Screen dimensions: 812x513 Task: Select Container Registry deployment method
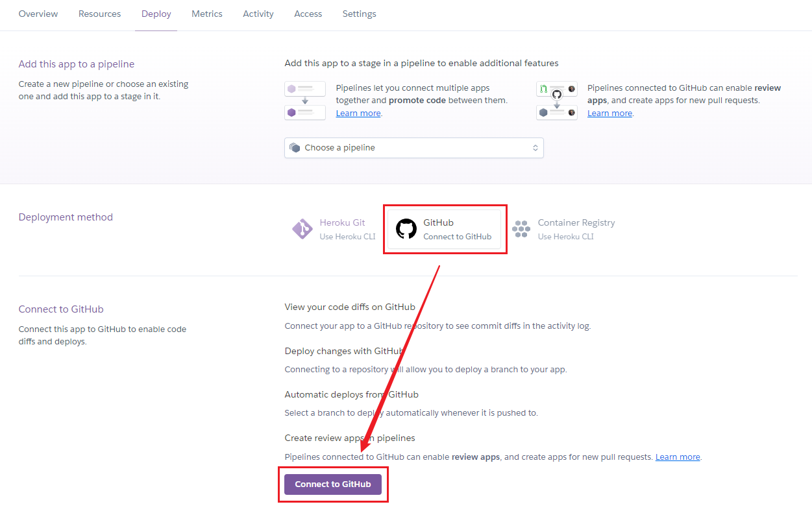click(563, 229)
